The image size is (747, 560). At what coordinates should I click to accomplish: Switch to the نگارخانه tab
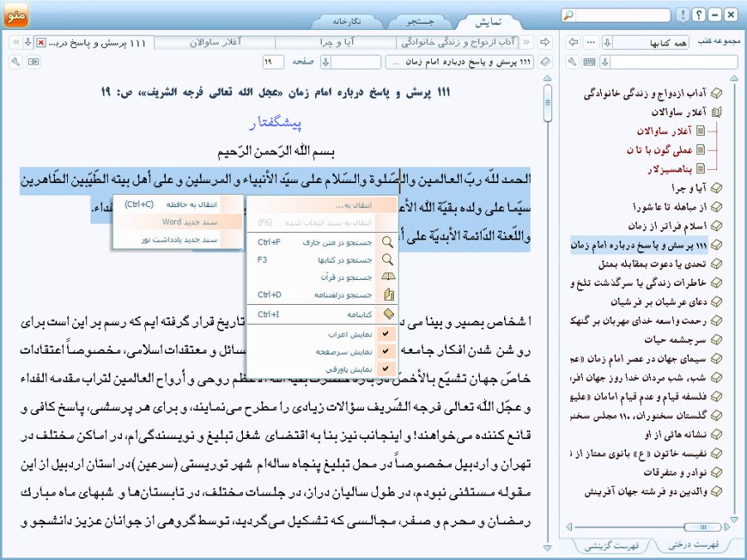tap(347, 22)
